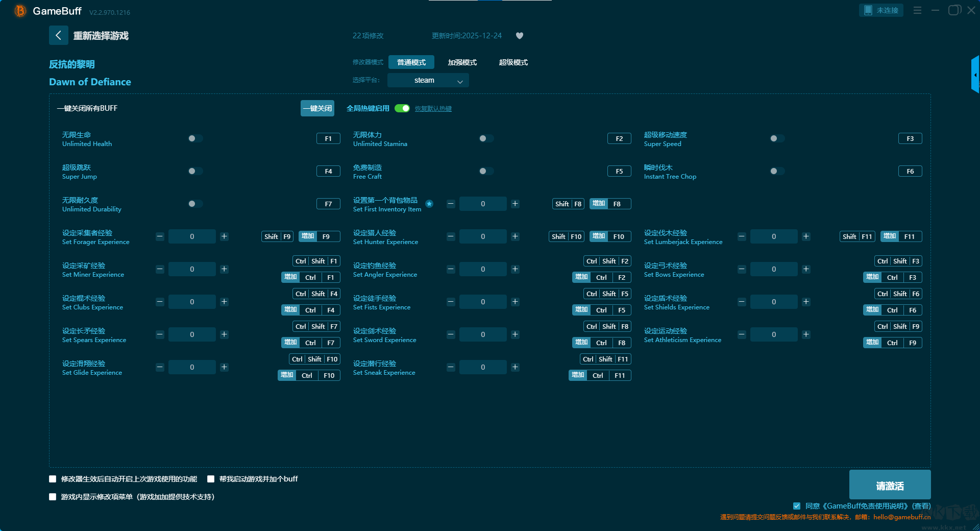Click the GameBuff logo icon

(x=20, y=11)
